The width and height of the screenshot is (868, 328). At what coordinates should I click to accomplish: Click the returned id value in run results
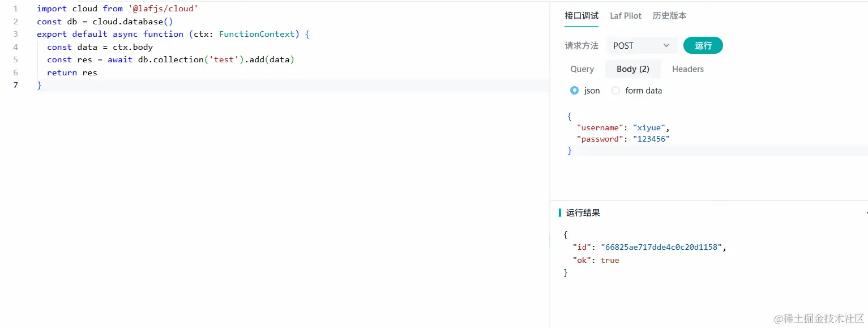click(663, 247)
